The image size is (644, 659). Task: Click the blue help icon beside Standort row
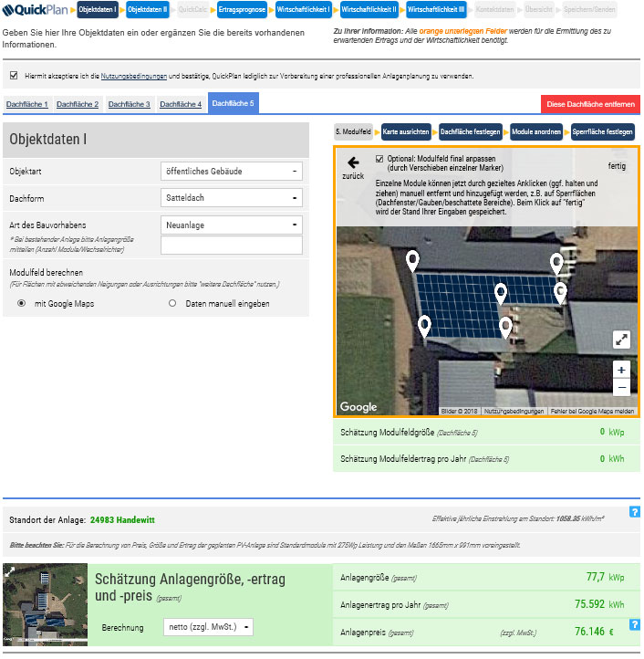pos(635,512)
